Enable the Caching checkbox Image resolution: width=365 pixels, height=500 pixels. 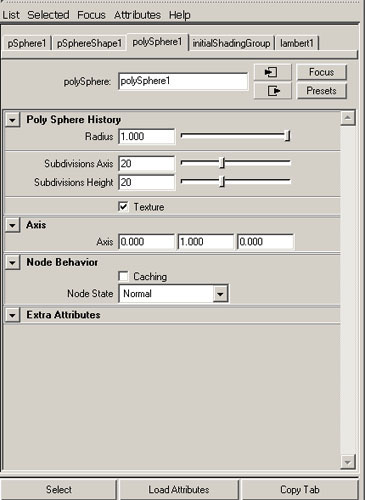click(x=123, y=276)
